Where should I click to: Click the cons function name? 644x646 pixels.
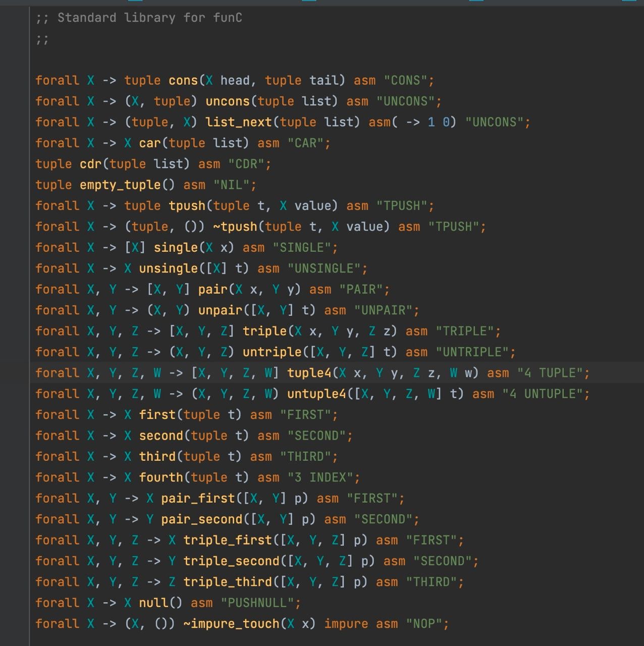183,80
